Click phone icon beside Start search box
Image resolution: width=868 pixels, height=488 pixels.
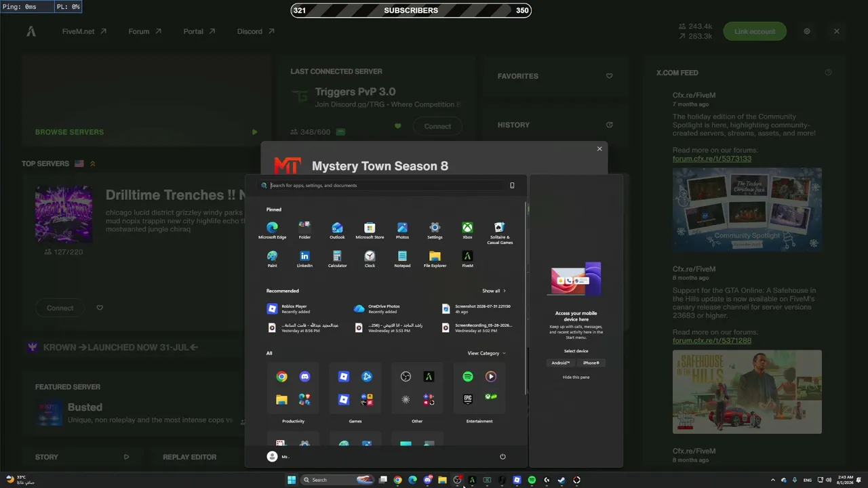point(512,185)
